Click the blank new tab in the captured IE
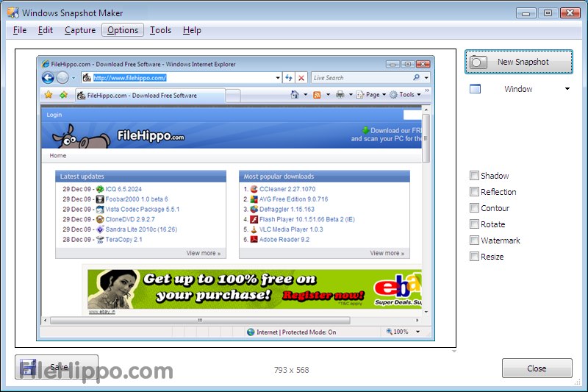The width and height of the screenshot is (588, 392). pyautogui.click(x=233, y=96)
